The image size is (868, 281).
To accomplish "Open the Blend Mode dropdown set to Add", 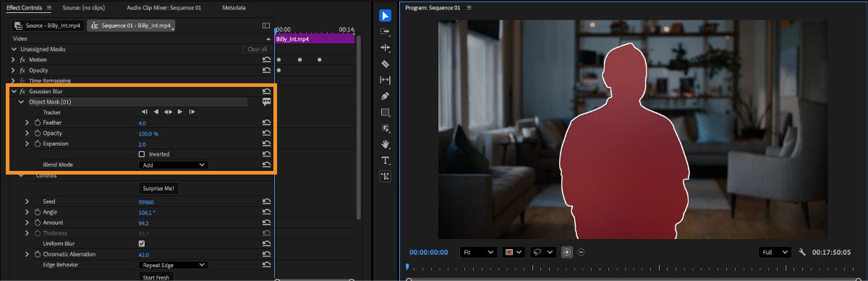I will point(173,165).
